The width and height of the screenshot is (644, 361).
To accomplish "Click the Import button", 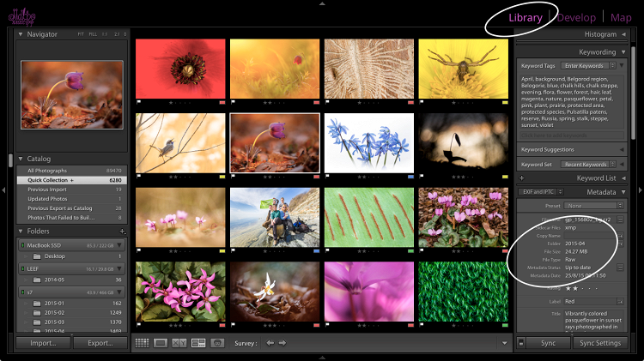I will (x=43, y=343).
